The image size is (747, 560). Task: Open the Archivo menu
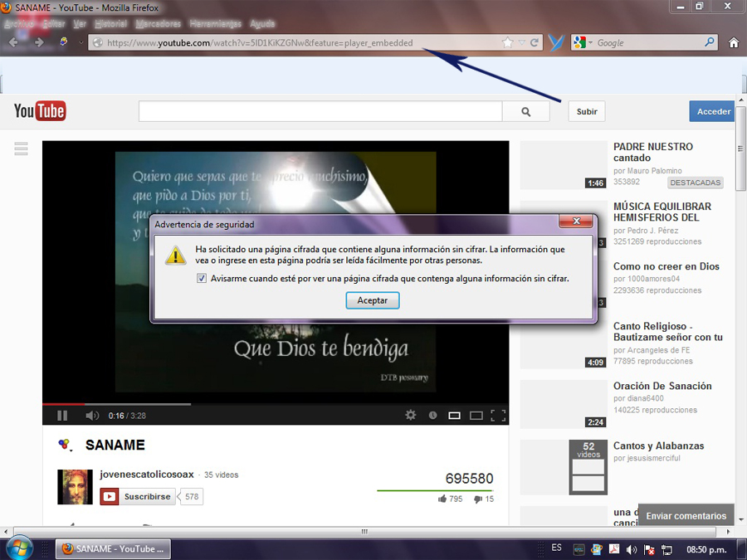coord(19,23)
